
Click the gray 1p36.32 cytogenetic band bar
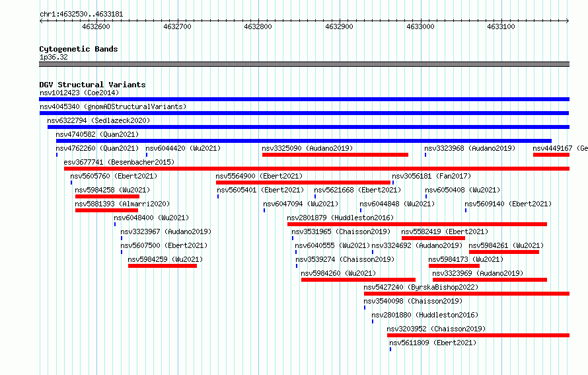304,64
